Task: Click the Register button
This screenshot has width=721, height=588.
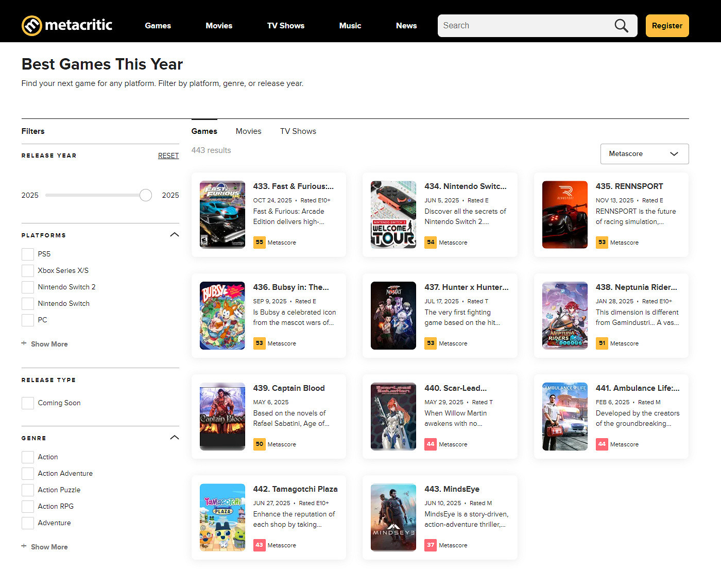Action: (667, 26)
